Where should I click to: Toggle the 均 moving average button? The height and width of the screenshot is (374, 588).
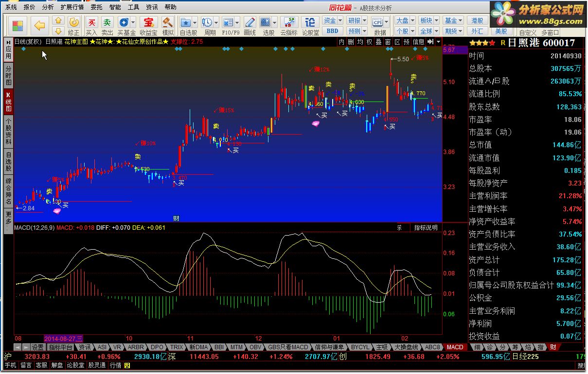360,42
